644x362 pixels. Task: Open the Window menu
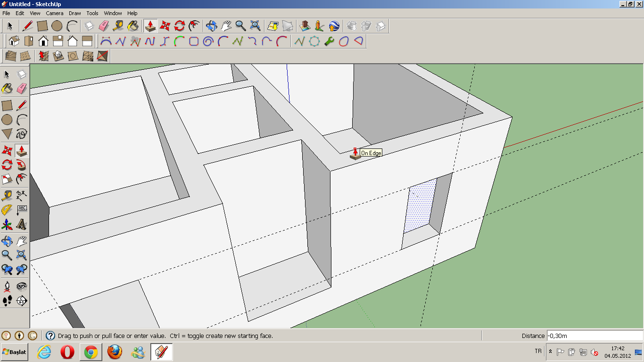coord(113,13)
